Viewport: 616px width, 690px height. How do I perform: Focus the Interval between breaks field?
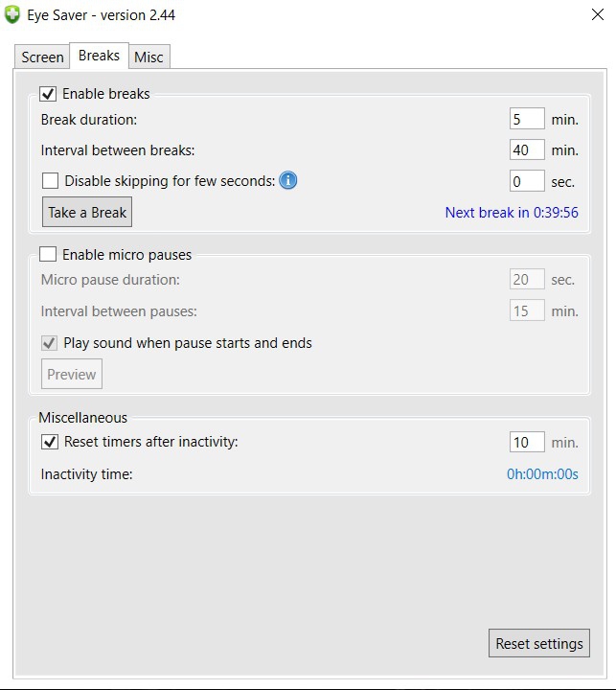pos(527,150)
